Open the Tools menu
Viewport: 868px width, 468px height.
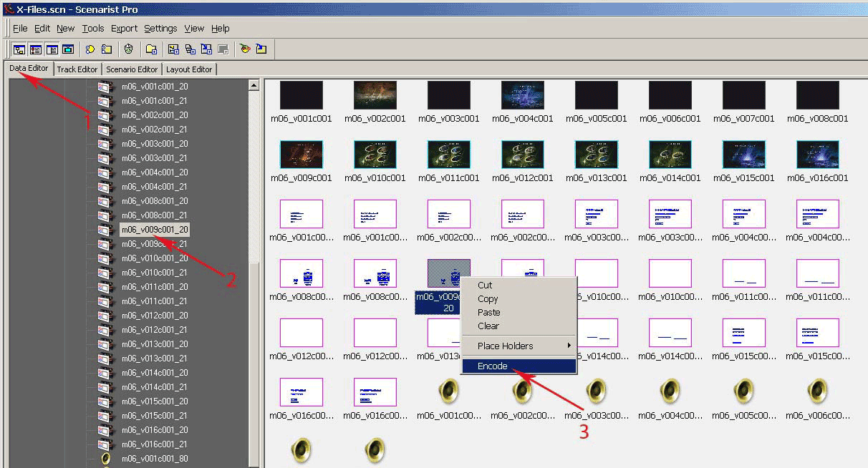click(93, 29)
